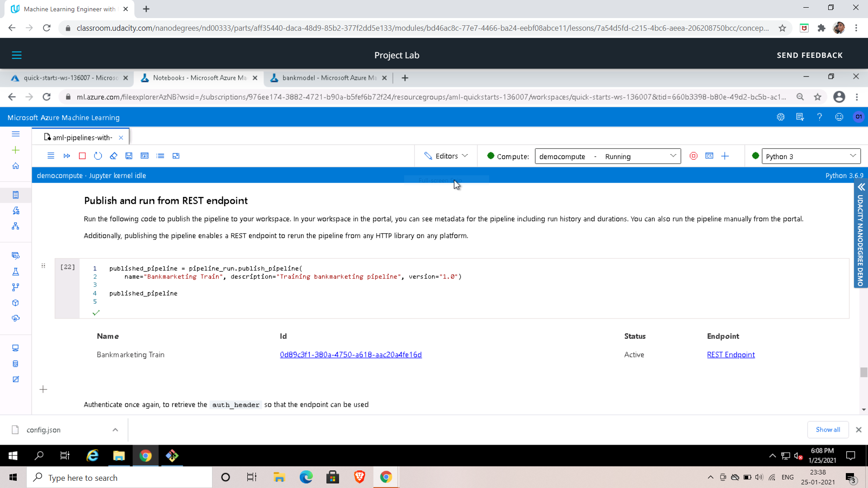Click the published pipeline Id link

point(350,355)
